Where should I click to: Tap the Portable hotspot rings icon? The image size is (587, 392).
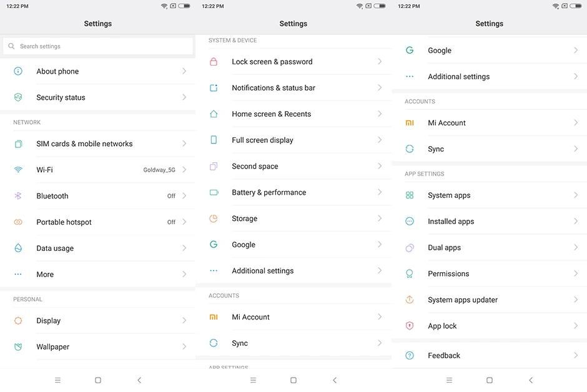click(18, 222)
